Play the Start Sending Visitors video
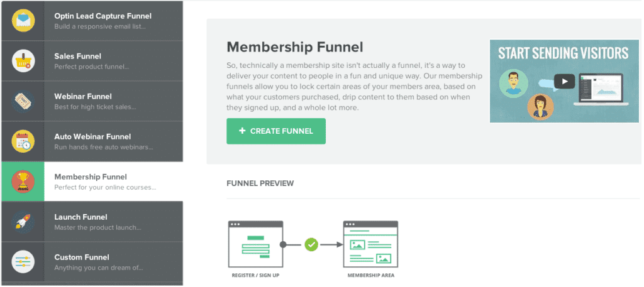 click(x=564, y=81)
